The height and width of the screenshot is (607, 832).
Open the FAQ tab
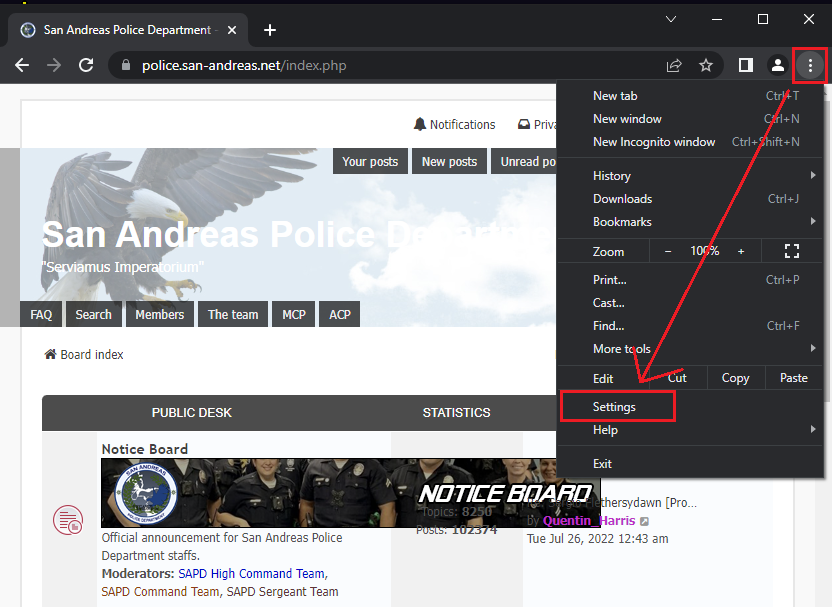tap(41, 314)
